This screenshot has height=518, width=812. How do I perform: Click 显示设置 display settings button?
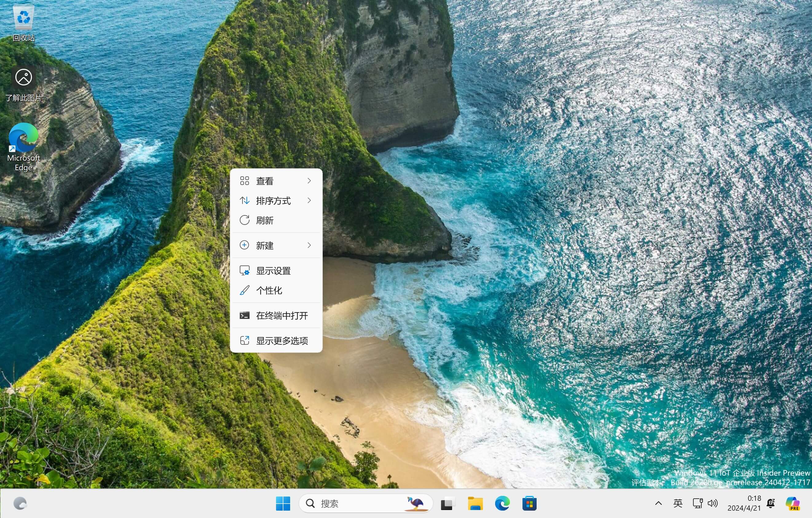pyautogui.click(x=274, y=270)
